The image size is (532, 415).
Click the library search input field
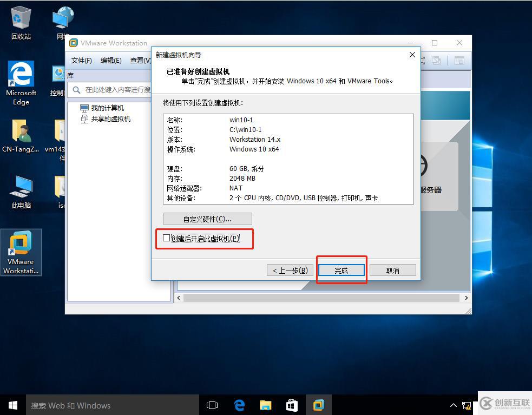pos(116,90)
